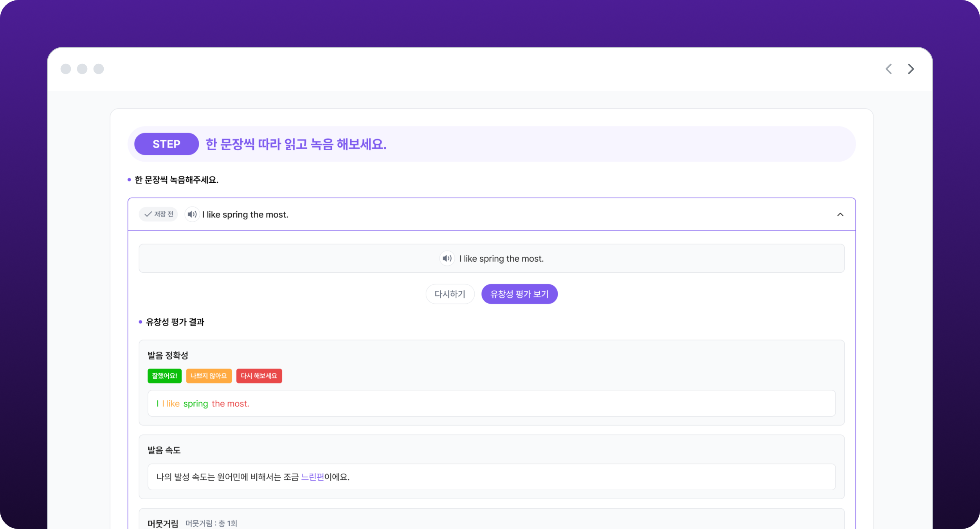Click the red 다시 해보세요 label
This screenshot has width=980, height=529.
[259, 376]
